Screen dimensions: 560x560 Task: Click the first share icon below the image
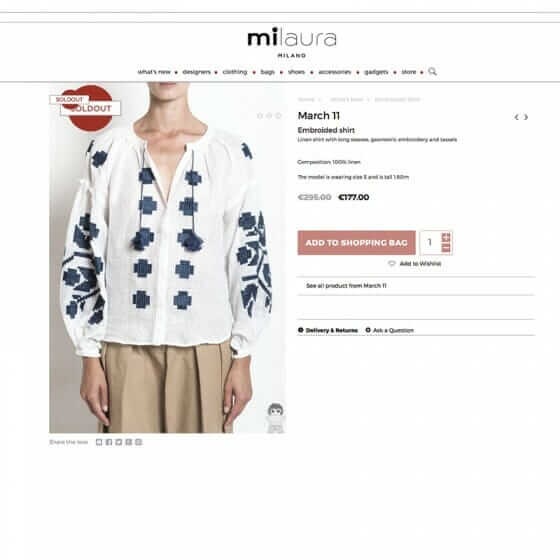99,442
